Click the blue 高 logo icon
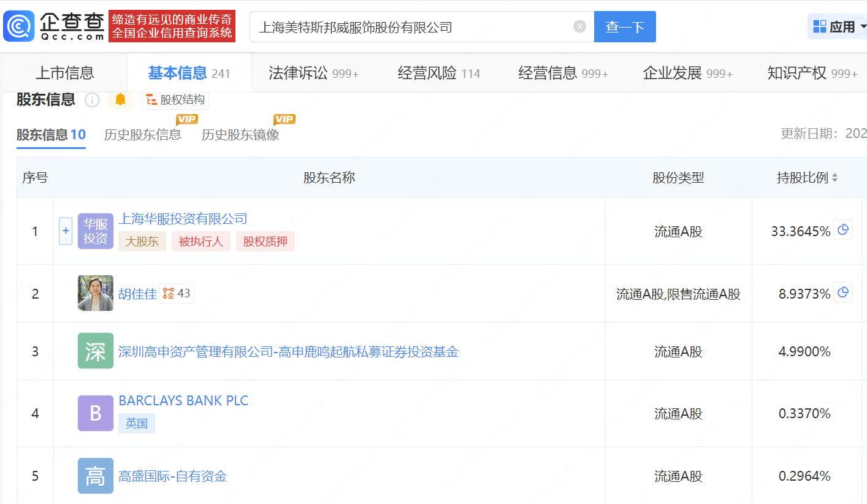This screenshot has width=867, height=504. tap(96, 476)
